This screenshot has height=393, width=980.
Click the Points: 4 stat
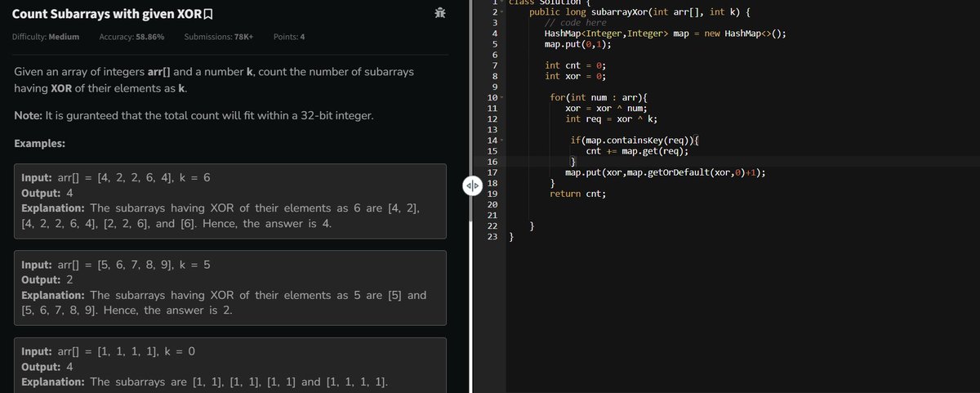[x=290, y=38]
